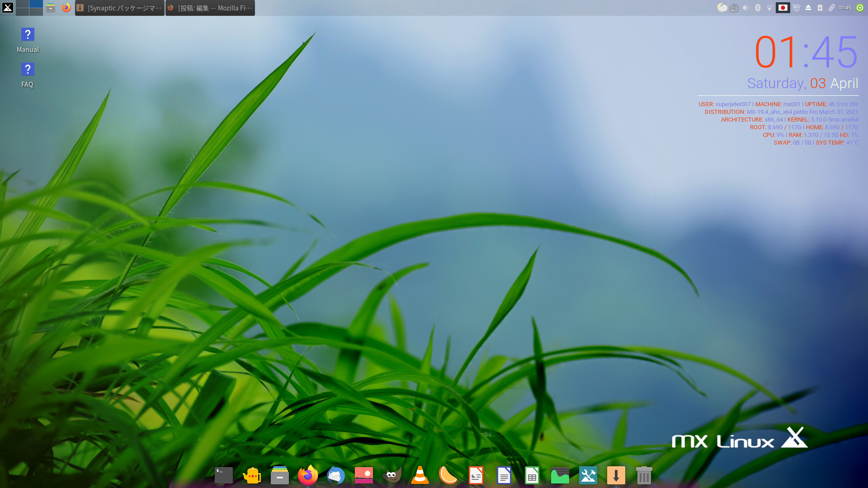Open Thunderbird mail from the dock
This screenshot has height=488, width=868.
pos(336,475)
